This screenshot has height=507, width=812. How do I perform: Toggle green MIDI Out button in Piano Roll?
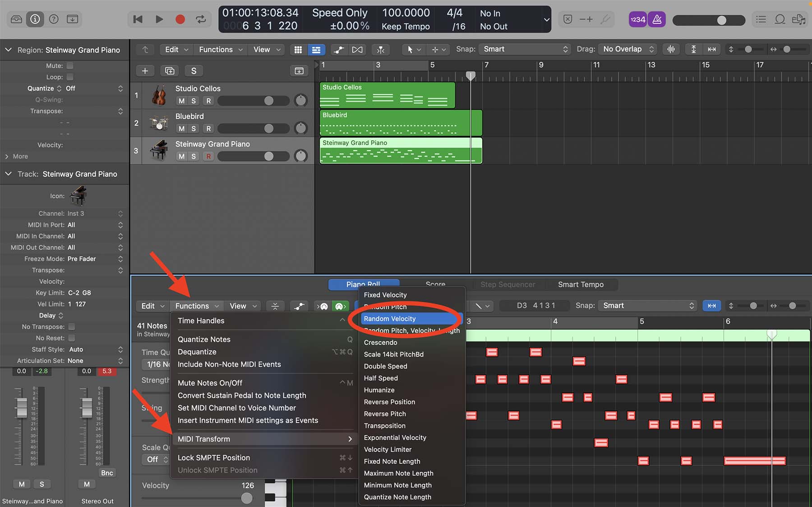pyautogui.click(x=340, y=306)
